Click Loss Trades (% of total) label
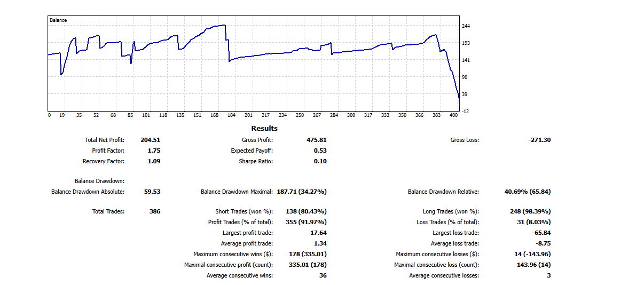644x285 pixels. 447,223
